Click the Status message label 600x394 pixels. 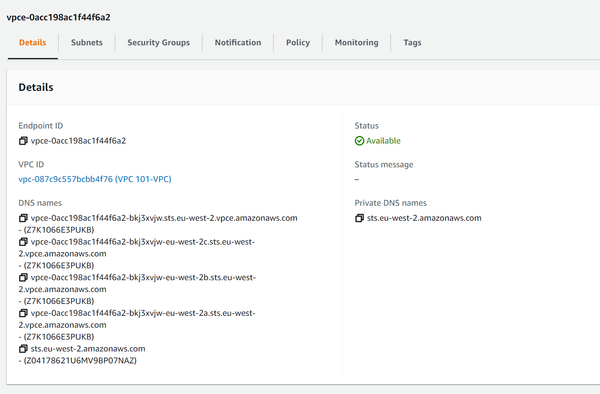click(x=384, y=164)
